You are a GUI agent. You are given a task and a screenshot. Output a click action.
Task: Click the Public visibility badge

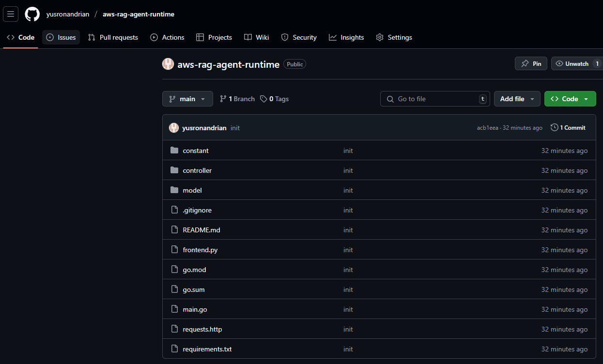[294, 64]
